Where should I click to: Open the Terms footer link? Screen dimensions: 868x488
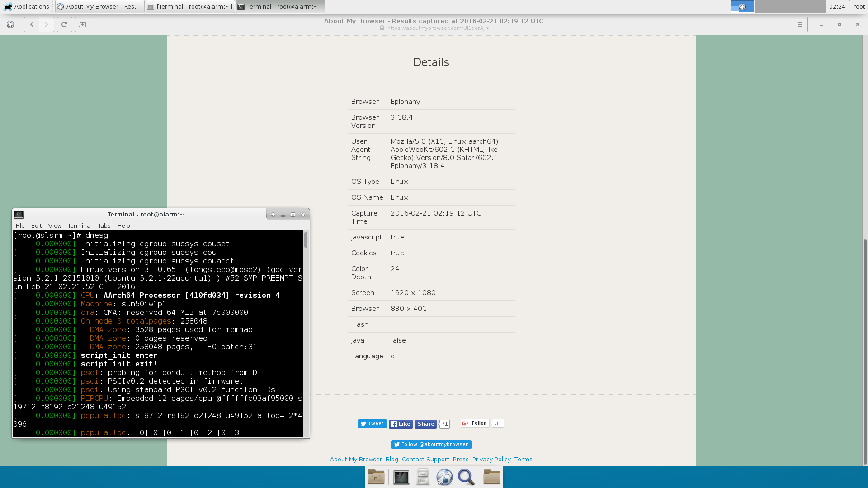523,460
